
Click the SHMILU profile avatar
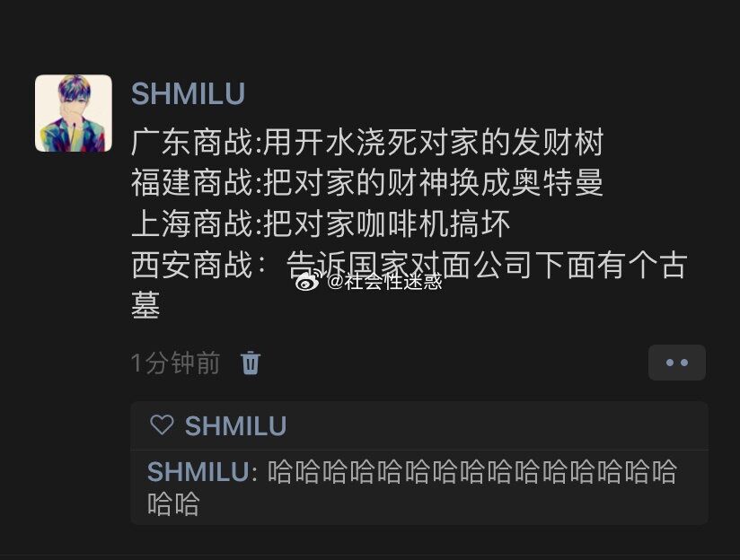[74, 113]
